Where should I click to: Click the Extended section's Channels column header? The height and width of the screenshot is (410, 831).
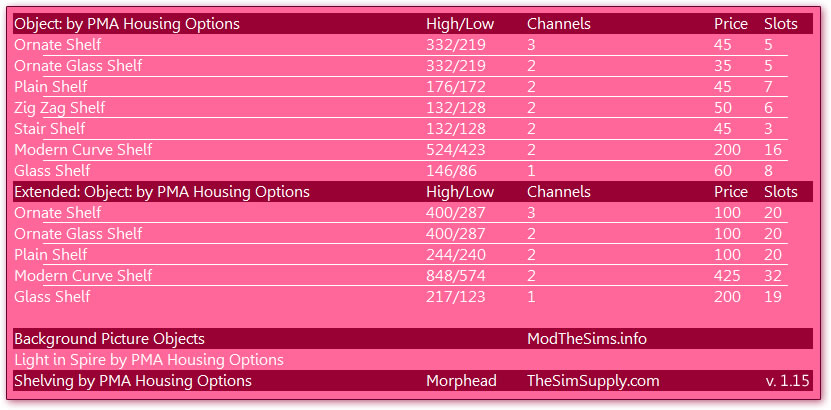point(559,191)
